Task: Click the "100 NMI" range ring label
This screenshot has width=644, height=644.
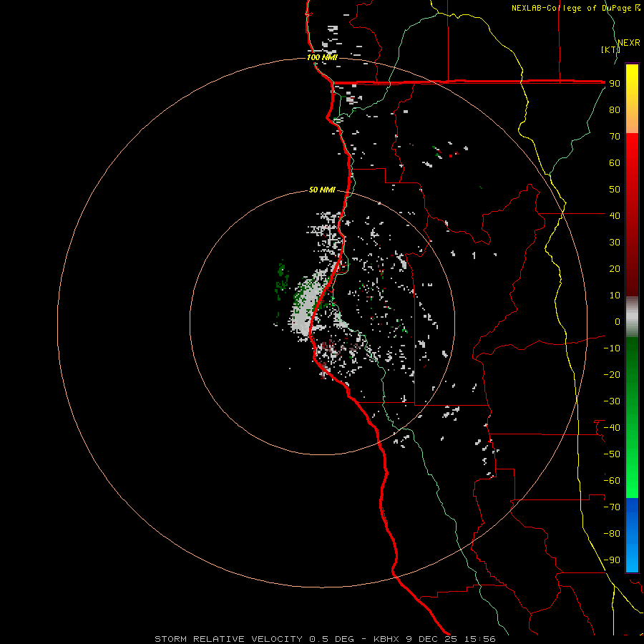Action: (323, 57)
